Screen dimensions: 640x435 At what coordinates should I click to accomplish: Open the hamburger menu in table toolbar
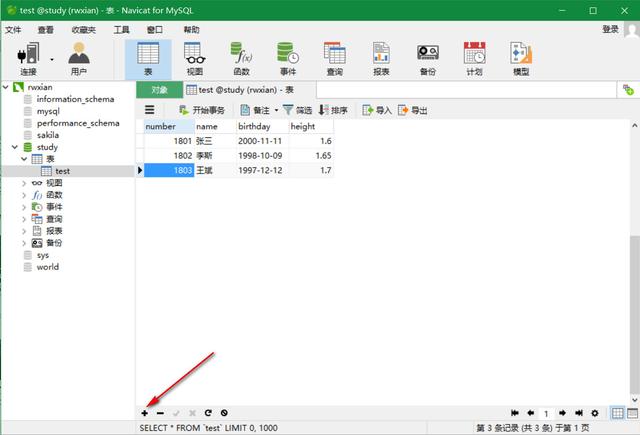[150, 110]
